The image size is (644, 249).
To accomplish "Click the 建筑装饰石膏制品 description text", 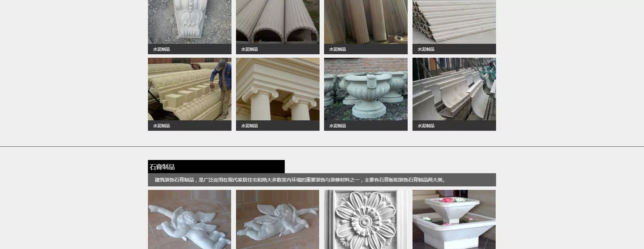I will [x=300, y=180].
